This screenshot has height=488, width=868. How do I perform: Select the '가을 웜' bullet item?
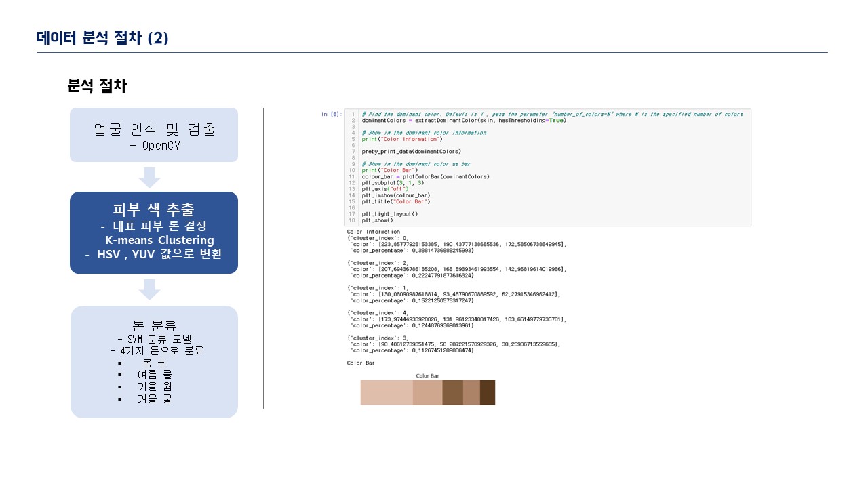(x=155, y=387)
